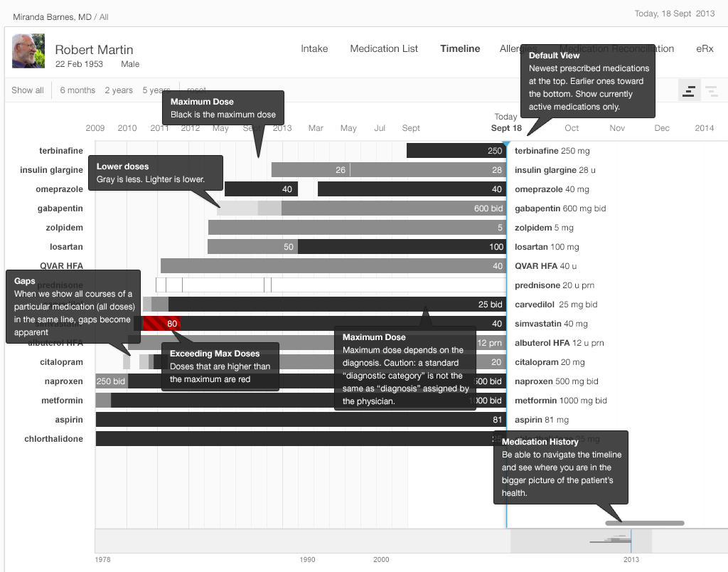
Task: Click the insulin glargine 26 dose segment
Action: 310,170
